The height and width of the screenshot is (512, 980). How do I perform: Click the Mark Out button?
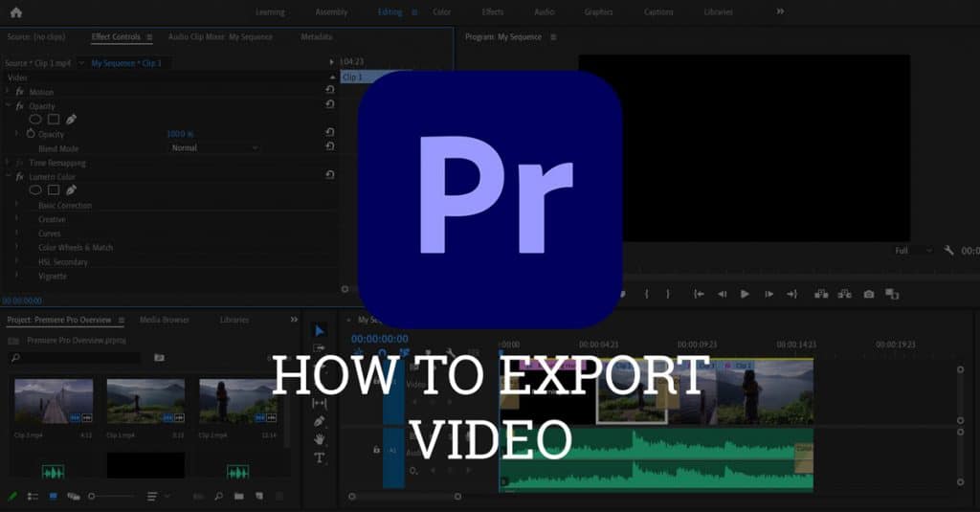coord(667,294)
